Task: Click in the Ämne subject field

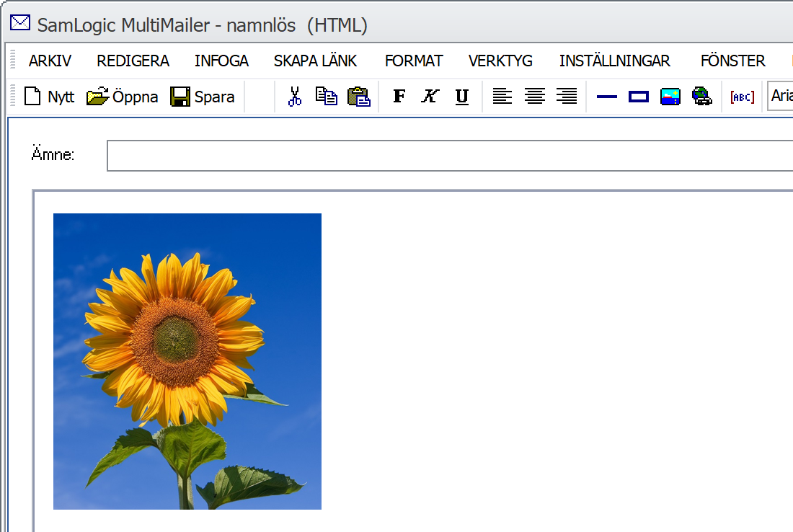Action: click(450, 156)
